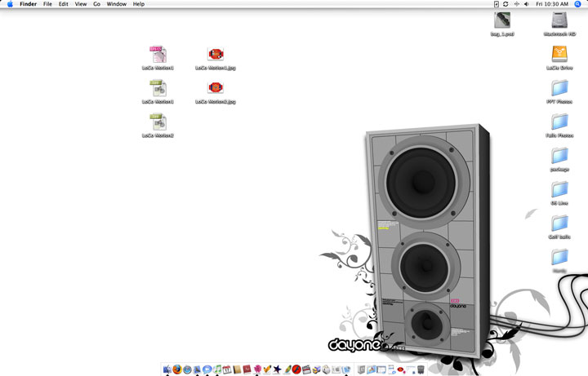Image resolution: width=588 pixels, height=376 pixels.
Task: Select the package folder
Action: (x=559, y=156)
